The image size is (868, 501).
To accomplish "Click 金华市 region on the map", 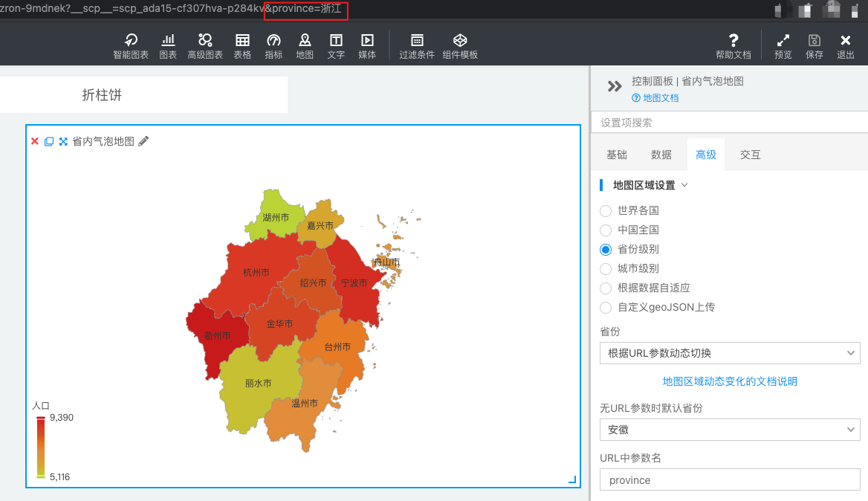I will tap(279, 324).
